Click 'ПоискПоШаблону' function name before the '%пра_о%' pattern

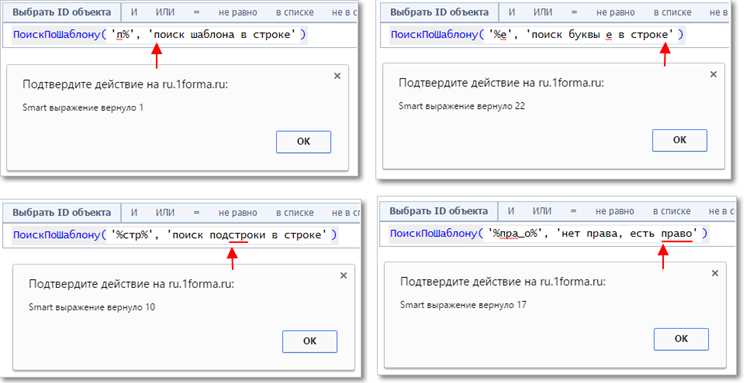click(434, 234)
